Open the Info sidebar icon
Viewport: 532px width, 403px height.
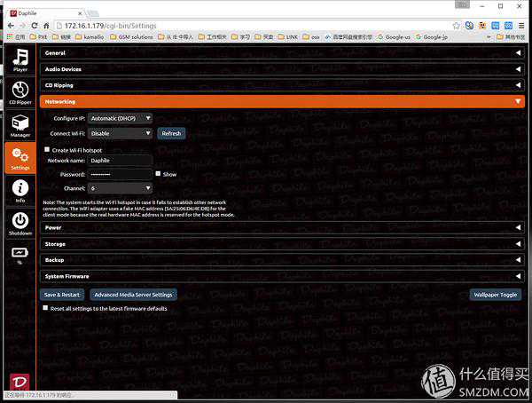click(20, 191)
